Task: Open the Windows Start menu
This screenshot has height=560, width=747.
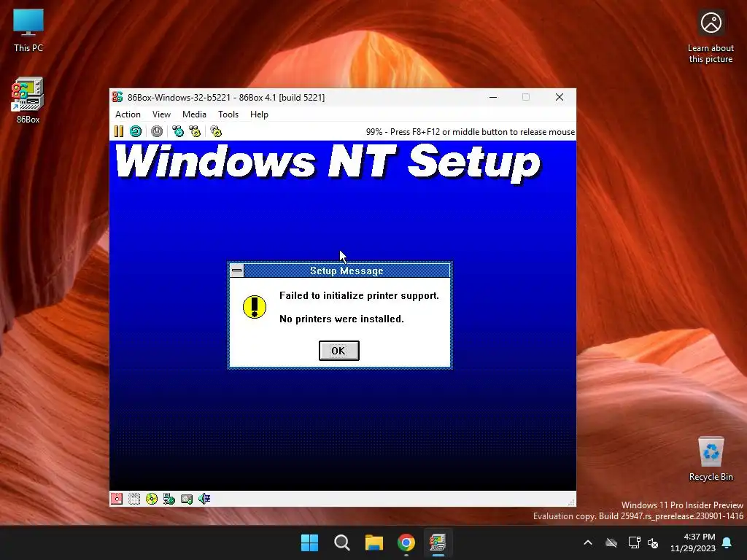Action: pos(309,542)
